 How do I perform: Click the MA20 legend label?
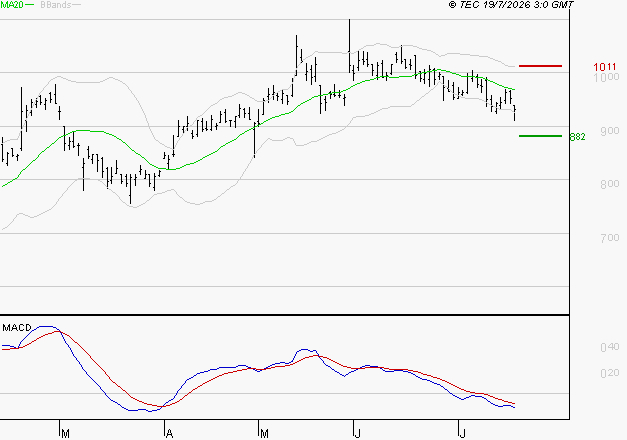pyautogui.click(x=12, y=5)
